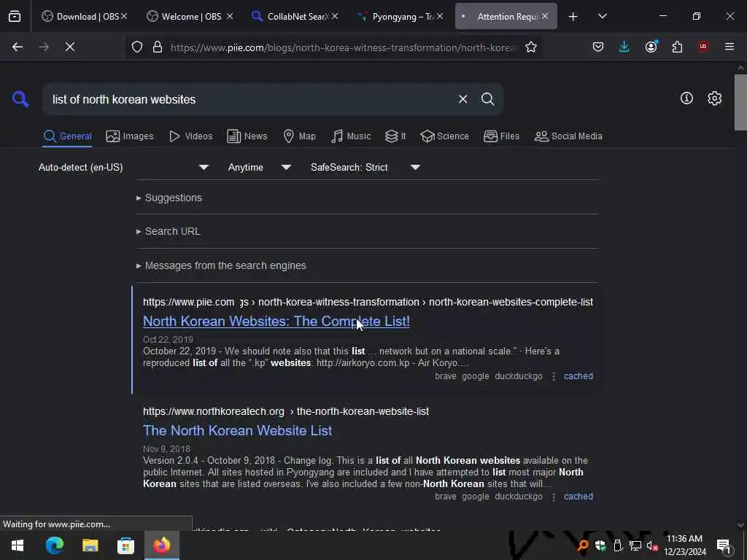Open The North Korean Website List result
This screenshot has height=560, width=747.
click(237, 430)
